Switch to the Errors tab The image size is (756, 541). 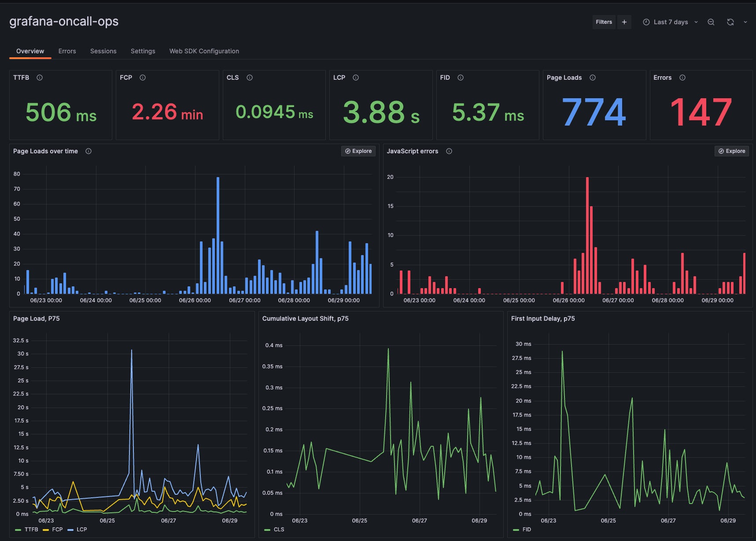click(x=67, y=51)
